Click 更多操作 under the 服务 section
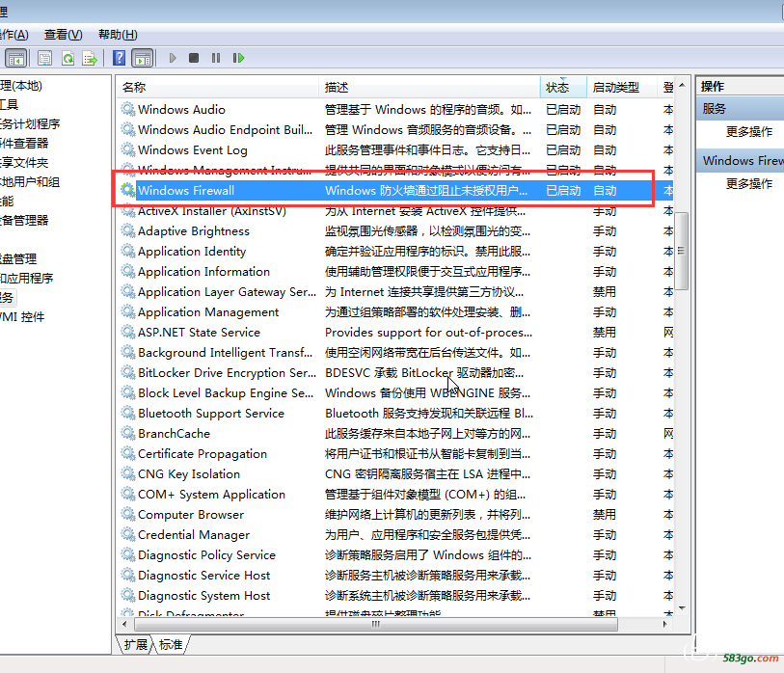This screenshot has height=673, width=784. pos(749,132)
